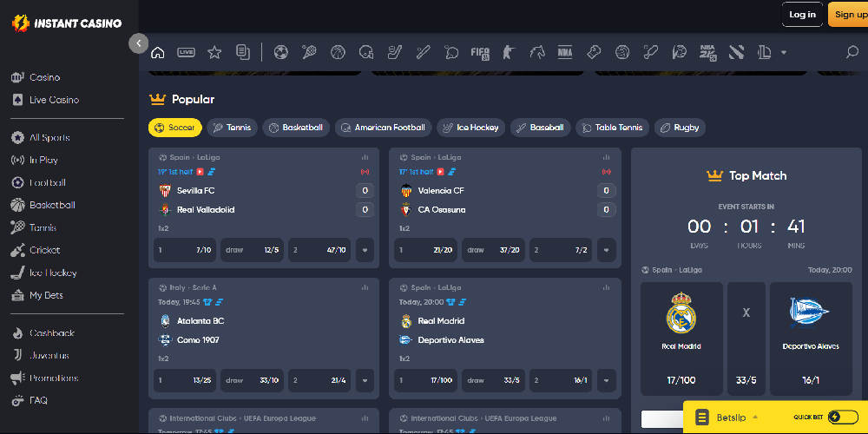
Task: Click the search magnifier icon
Action: click(852, 52)
